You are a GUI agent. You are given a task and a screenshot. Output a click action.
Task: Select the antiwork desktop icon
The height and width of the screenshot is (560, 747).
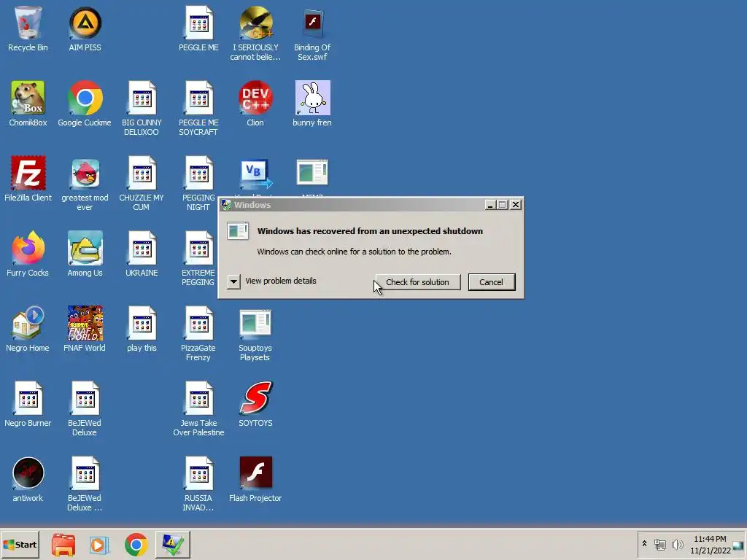28,480
